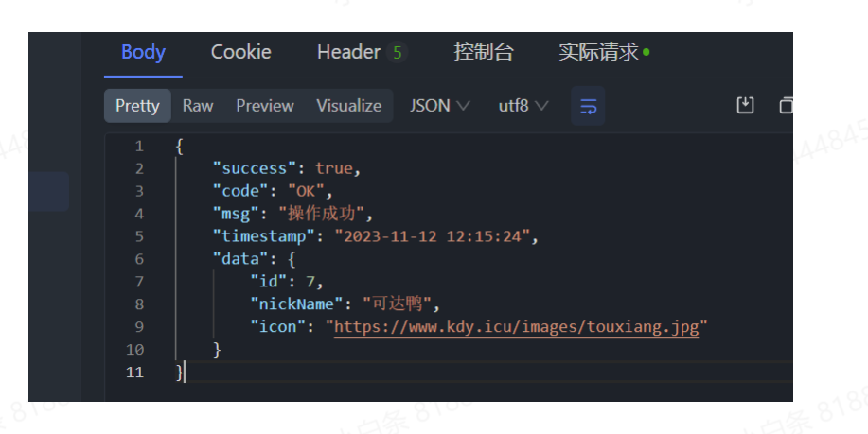Switch to Visualize view mode
Viewport: 868px width, 434px height.
[x=348, y=106]
